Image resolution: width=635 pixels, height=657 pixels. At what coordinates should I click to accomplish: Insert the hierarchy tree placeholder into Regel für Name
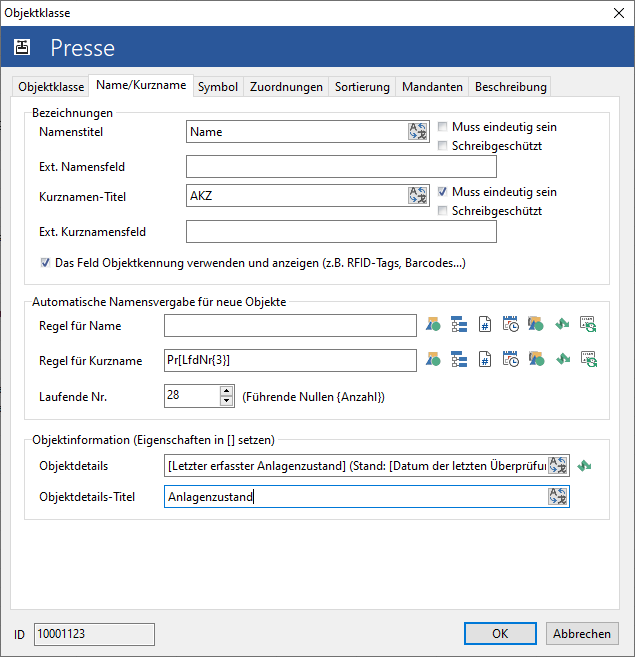click(459, 325)
